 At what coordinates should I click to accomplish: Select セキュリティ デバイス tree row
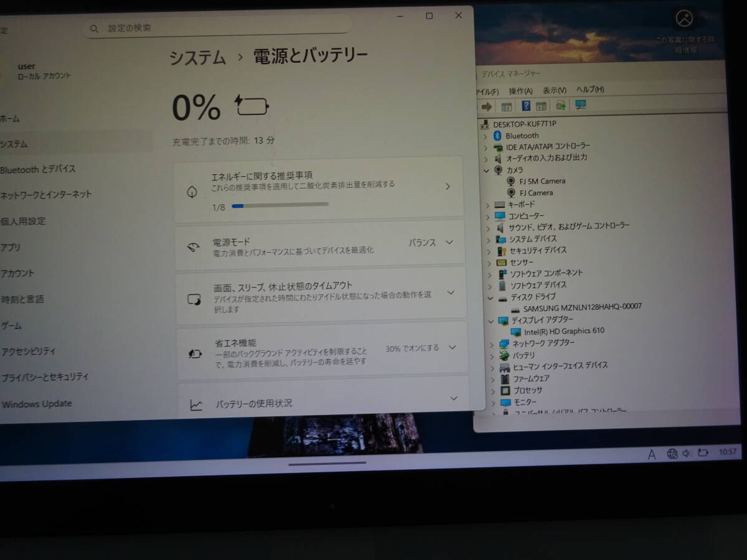pos(532,250)
